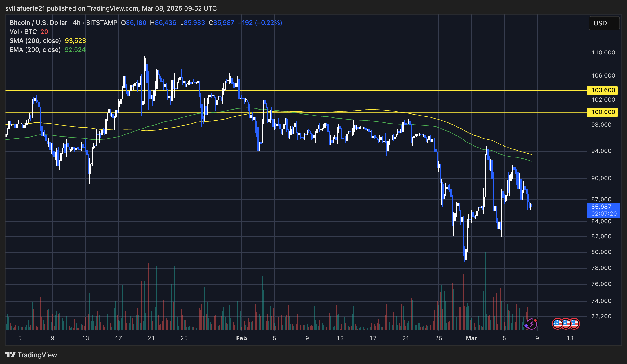Image resolution: width=627 pixels, height=364 pixels.
Task: Open the 4h timeframe selector
Action: [x=76, y=23]
